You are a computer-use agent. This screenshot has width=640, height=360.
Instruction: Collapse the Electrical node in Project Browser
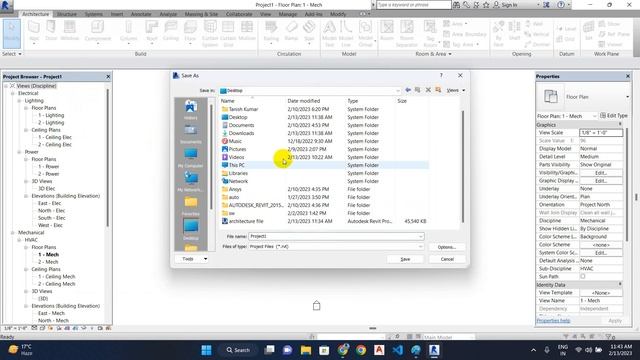pos(13,93)
